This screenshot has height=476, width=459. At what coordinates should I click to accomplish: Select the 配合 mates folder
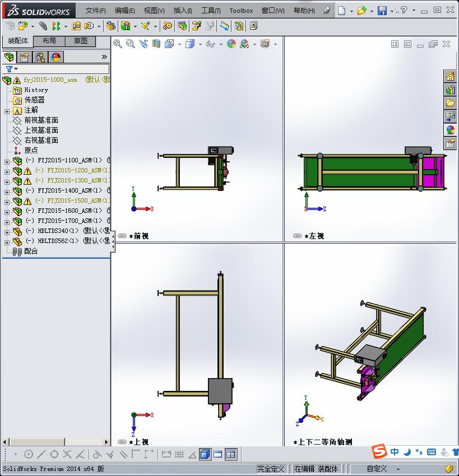tap(31, 251)
